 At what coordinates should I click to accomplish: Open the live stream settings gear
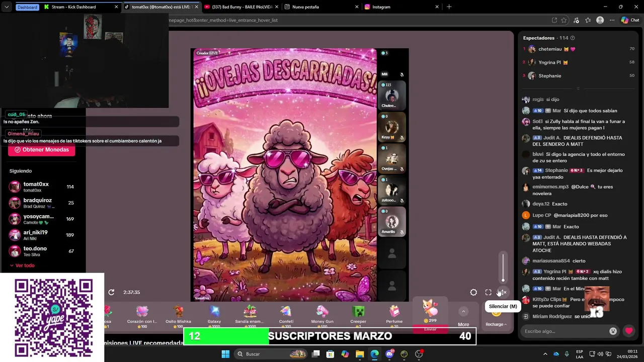[473, 292]
